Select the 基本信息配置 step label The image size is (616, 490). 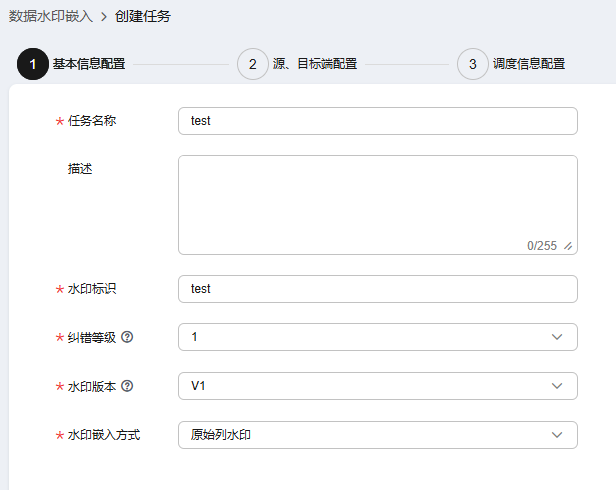tap(89, 64)
